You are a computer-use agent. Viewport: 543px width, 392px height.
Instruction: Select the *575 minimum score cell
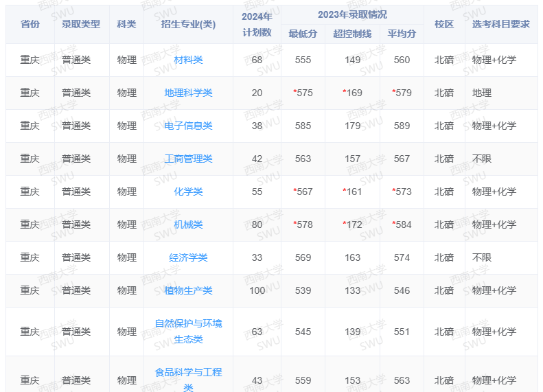click(x=303, y=93)
